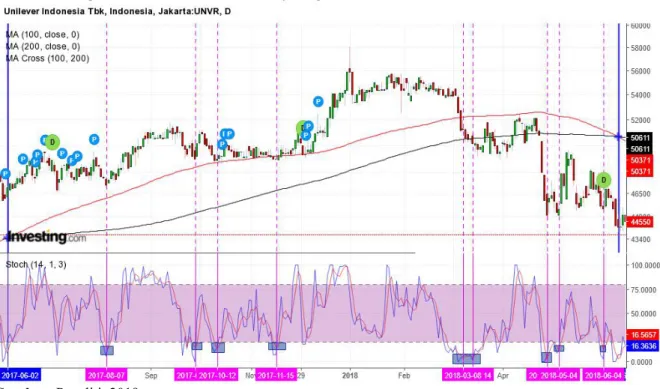Click the 46500 price axis label

(x=640, y=194)
